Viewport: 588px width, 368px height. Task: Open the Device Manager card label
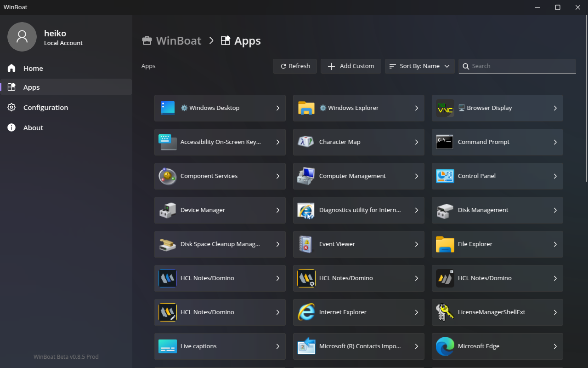(203, 210)
